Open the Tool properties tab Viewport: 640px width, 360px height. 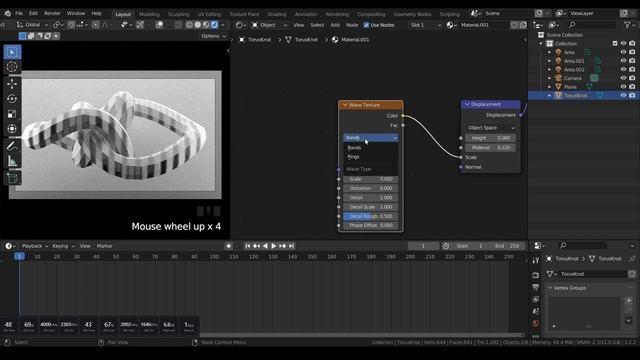click(536, 261)
